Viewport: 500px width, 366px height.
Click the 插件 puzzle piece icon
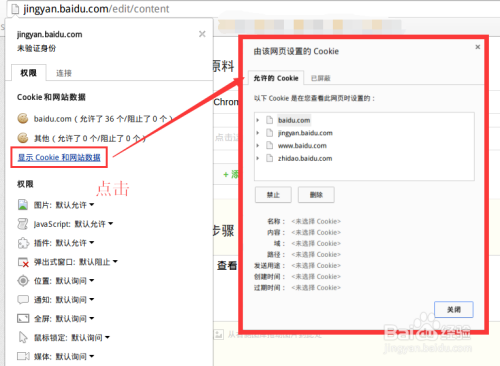[23, 243]
